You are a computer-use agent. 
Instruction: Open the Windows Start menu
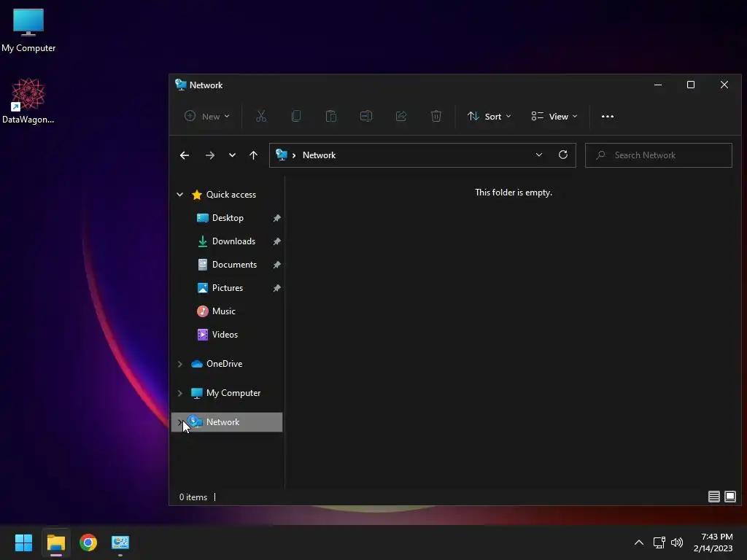coord(23,542)
